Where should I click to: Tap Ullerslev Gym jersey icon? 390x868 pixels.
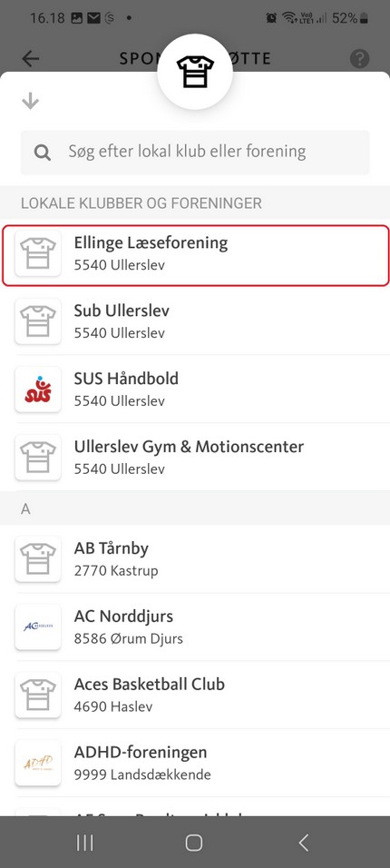[x=37, y=457]
